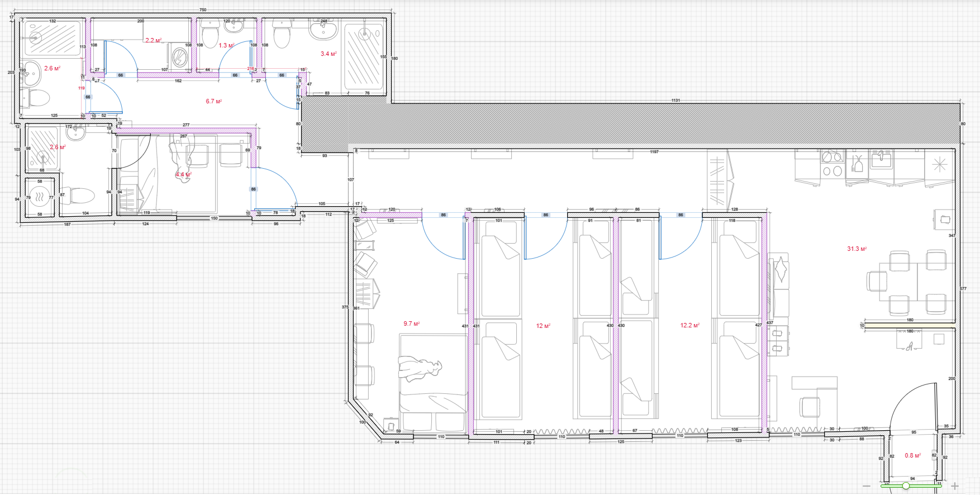Click the 750 dimension label at the top
980x495 pixels.
tap(203, 9)
